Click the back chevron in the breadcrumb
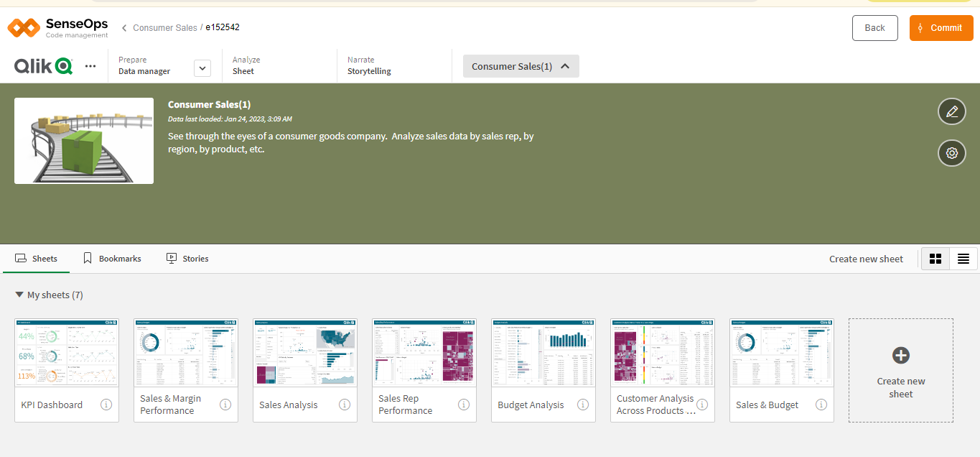This screenshot has height=457, width=980. [x=123, y=27]
